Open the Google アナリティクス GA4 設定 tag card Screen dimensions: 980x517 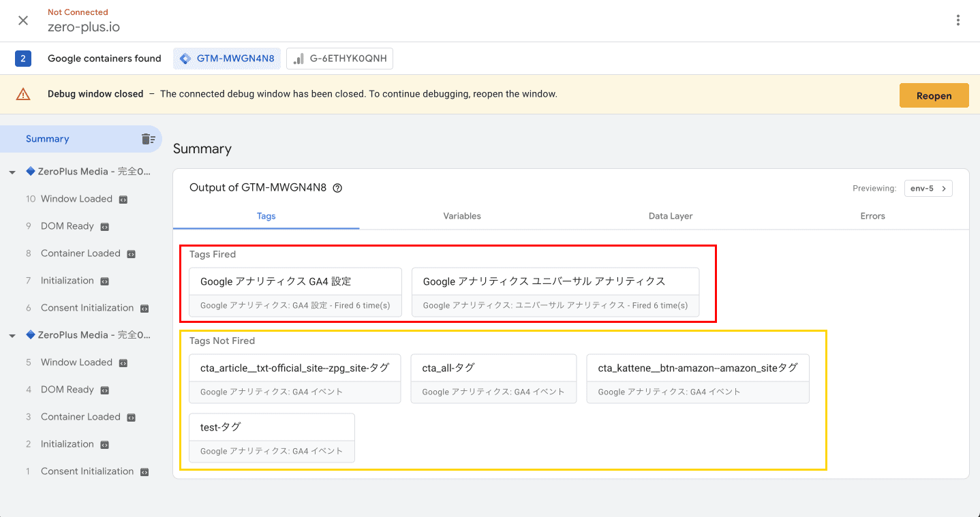click(295, 292)
